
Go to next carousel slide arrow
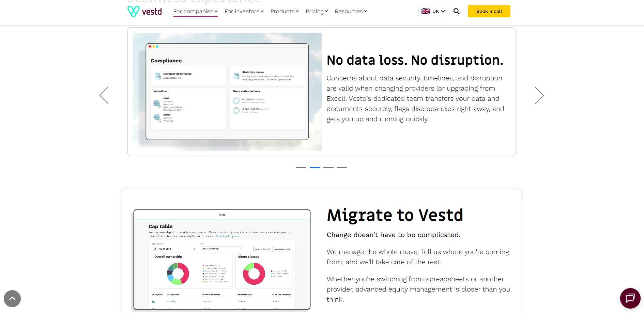pyautogui.click(x=539, y=95)
